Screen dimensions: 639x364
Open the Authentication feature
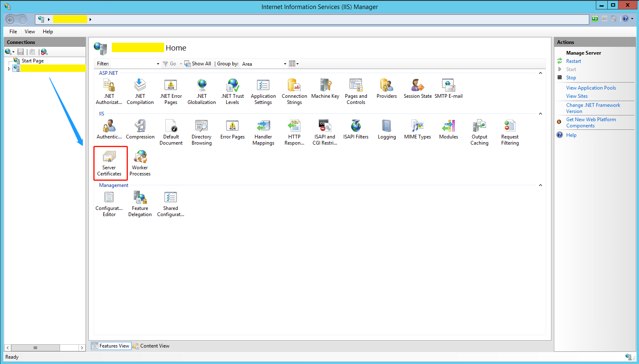click(x=109, y=129)
